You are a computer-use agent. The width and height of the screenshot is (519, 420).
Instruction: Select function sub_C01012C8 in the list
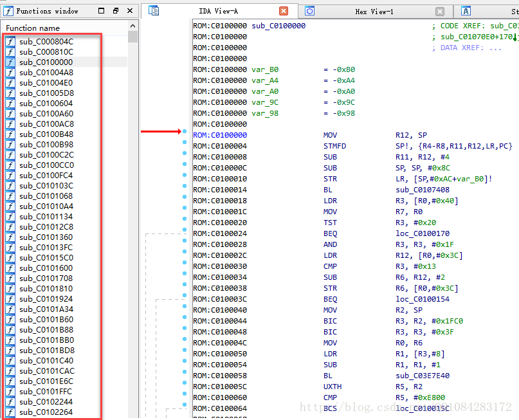pos(46,226)
